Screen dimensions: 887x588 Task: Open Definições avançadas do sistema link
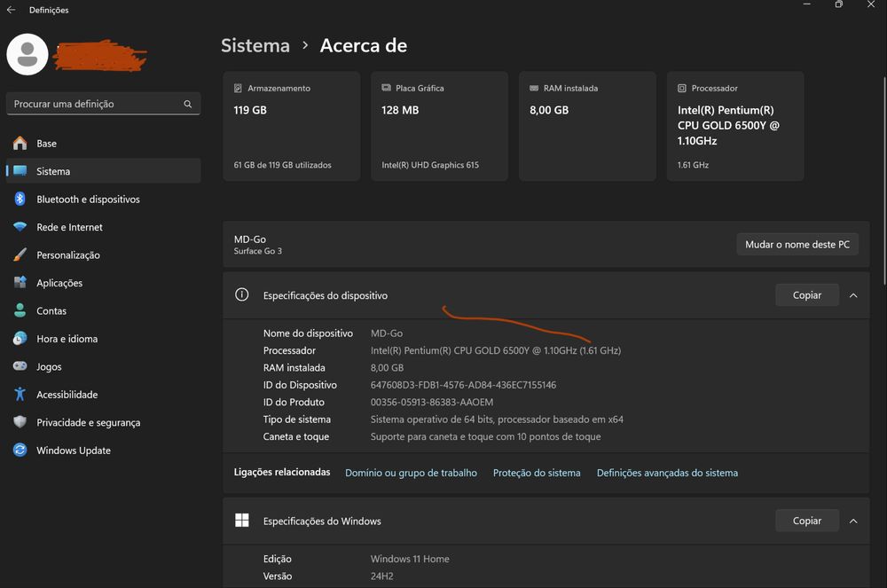click(x=667, y=473)
